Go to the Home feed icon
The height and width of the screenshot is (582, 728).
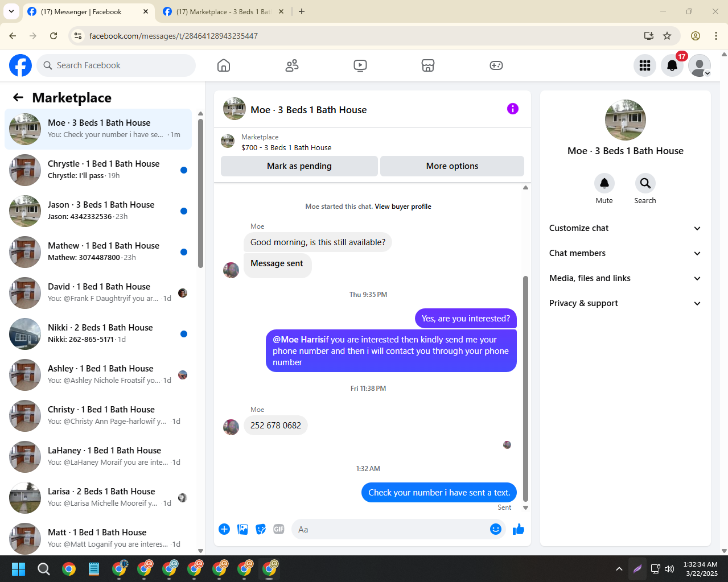pyautogui.click(x=224, y=65)
